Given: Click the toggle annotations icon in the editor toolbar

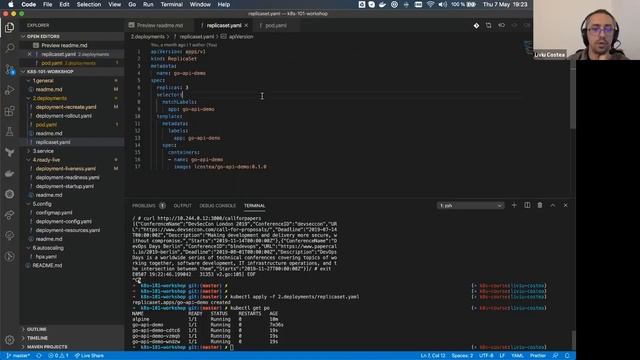Looking at the screenshot, I should [x=501, y=25].
